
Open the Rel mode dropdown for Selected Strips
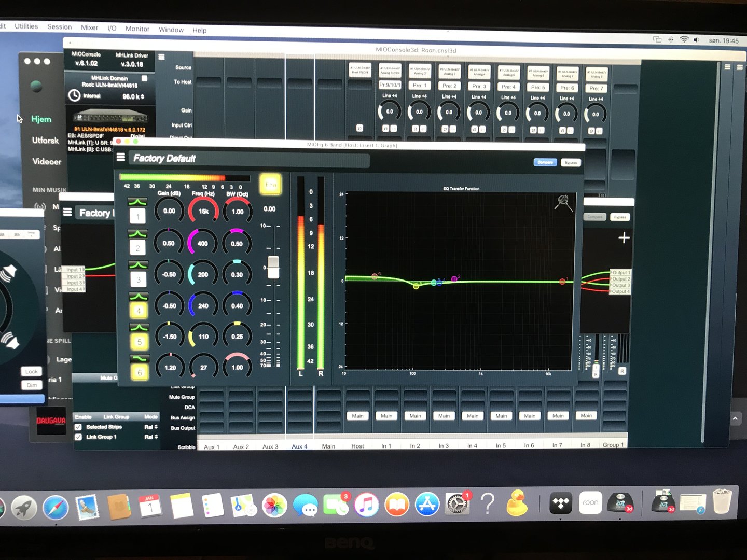click(x=151, y=427)
